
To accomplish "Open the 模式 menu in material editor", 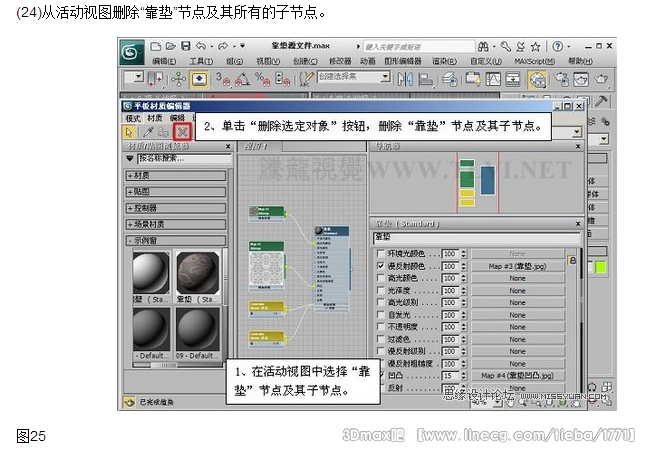I will click(133, 118).
